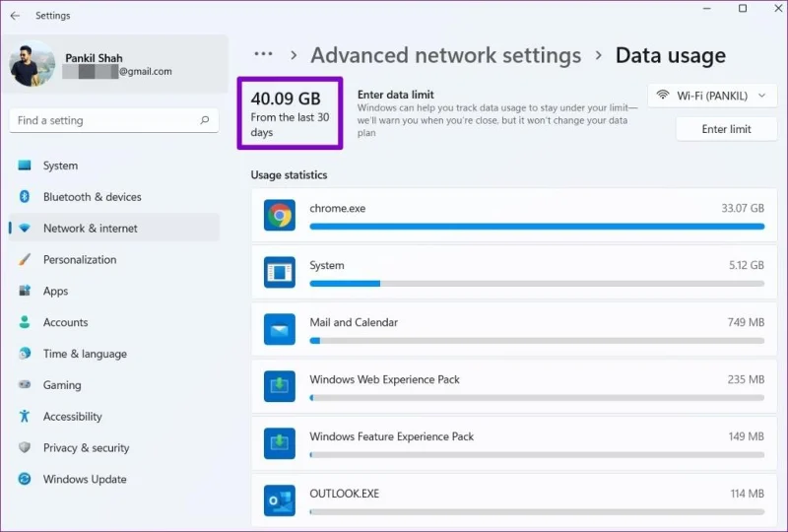This screenshot has height=532, width=788.
Task: Open System settings category
Action: (113, 166)
